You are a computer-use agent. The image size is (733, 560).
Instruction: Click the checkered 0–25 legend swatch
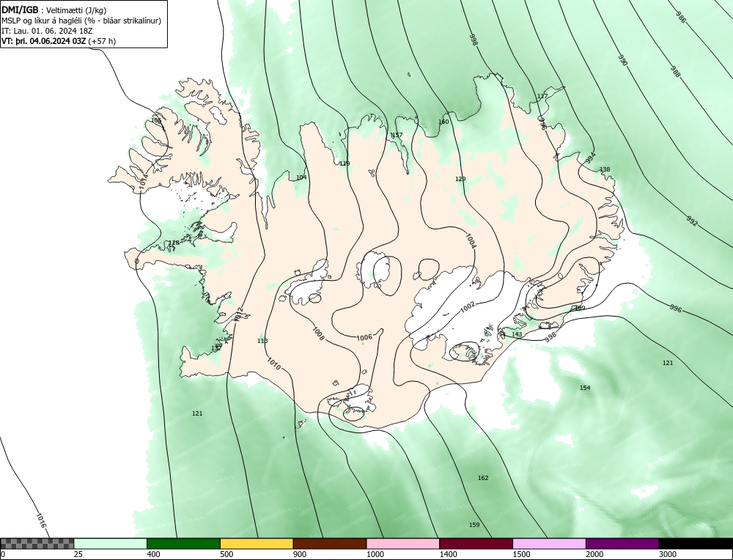point(37,544)
